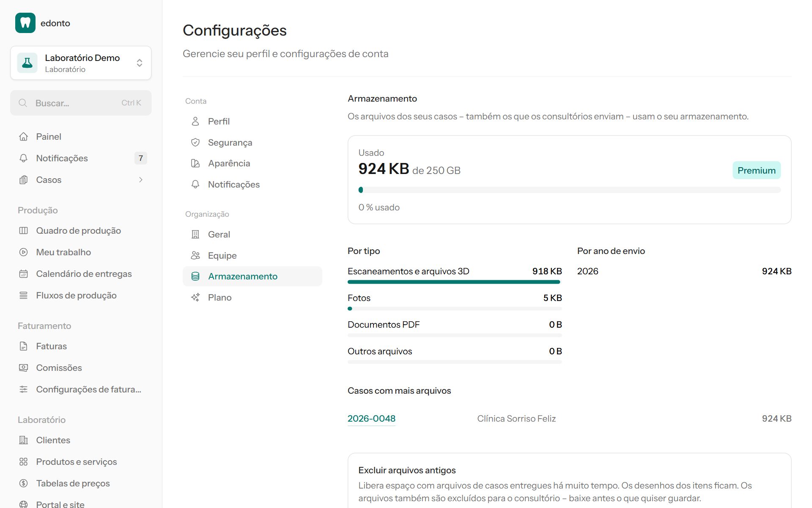Viewport: 812px width, 508px height.
Task: Focus the Buscar search field
Action: [x=81, y=103]
